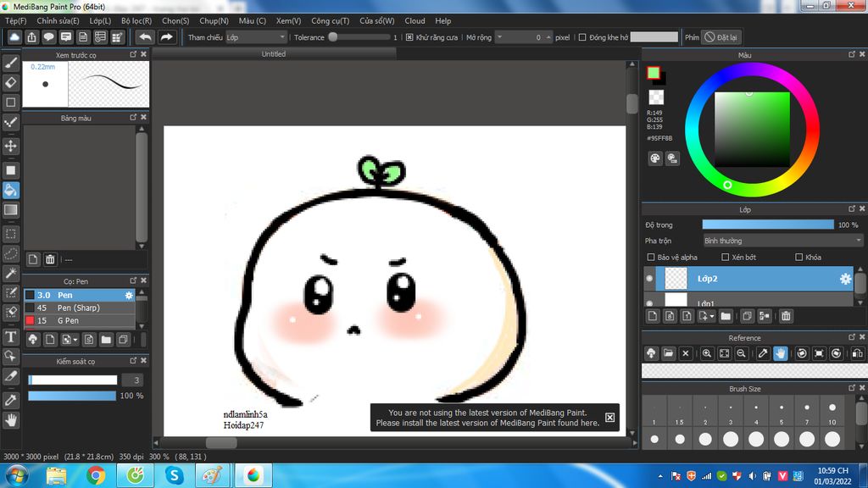Image resolution: width=868 pixels, height=488 pixels.
Task: Zoom in on the Reference panel
Action: click(707, 353)
